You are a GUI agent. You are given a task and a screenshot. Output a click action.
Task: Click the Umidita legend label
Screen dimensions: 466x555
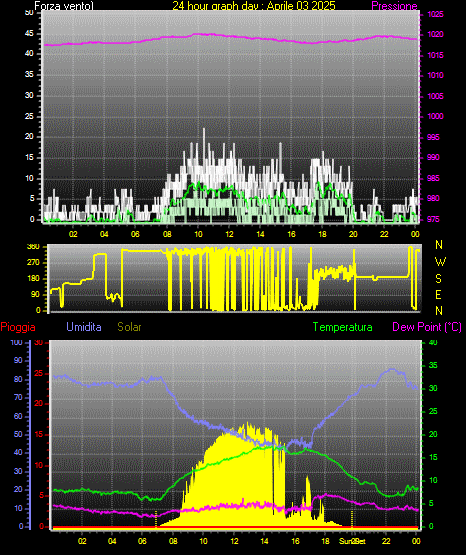pos(84,327)
